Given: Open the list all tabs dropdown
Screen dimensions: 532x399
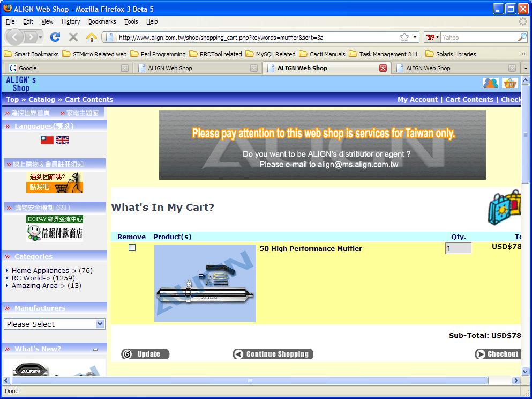Looking at the screenshot, I should point(526,68).
